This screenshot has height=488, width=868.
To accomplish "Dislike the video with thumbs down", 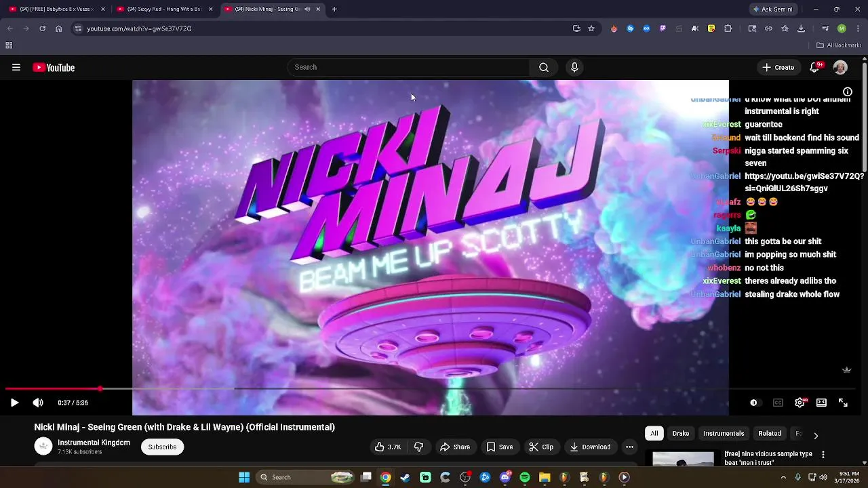I will (418, 447).
